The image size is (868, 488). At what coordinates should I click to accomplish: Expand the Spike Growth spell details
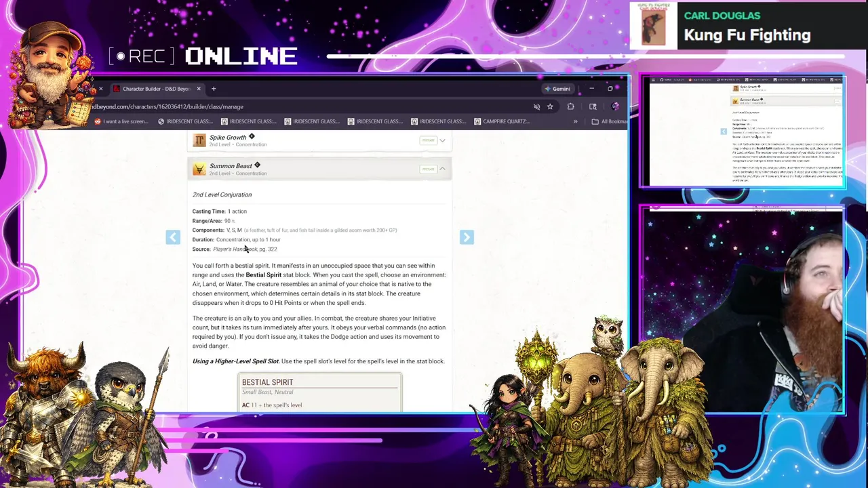coord(442,140)
